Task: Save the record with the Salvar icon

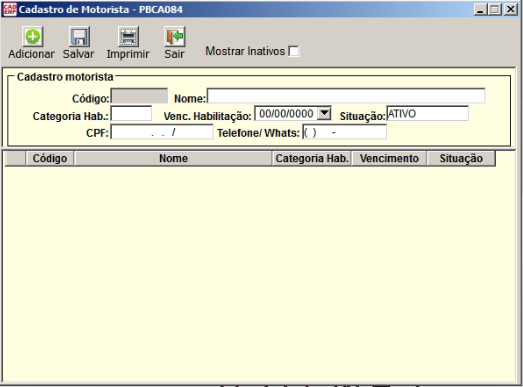Action: click(x=79, y=36)
